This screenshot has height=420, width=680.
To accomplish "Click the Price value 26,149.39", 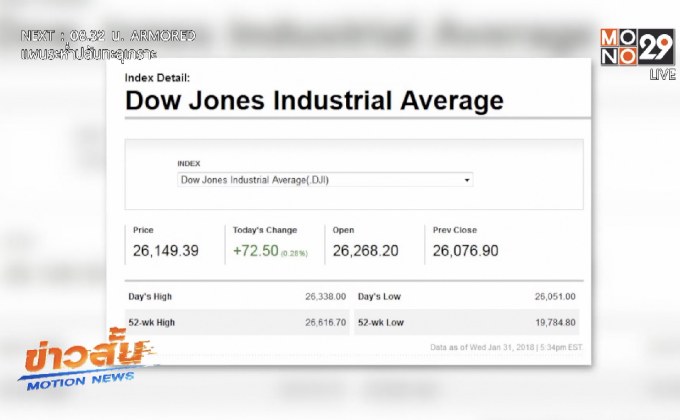I will (x=166, y=250).
